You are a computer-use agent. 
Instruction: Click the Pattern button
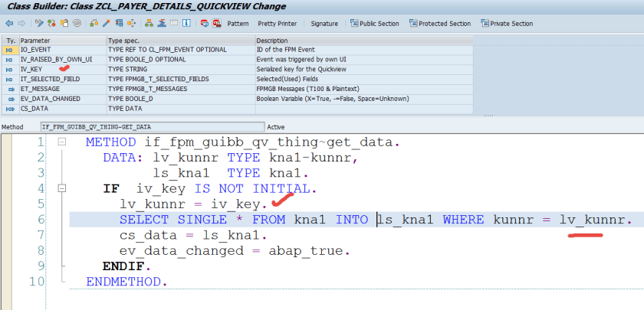coord(238,24)
